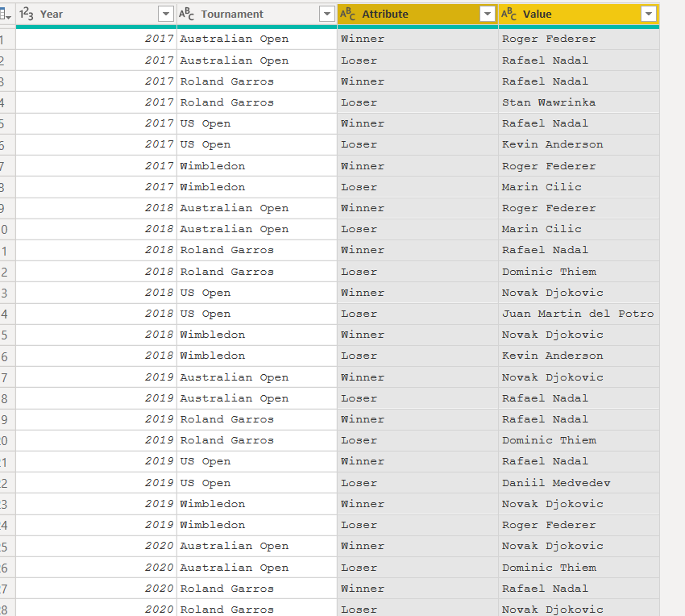Click Roger Federer in 2017 Australian Open Winner row
The width and height of the screenshot is (685, 616).
[x=579, y=39]
